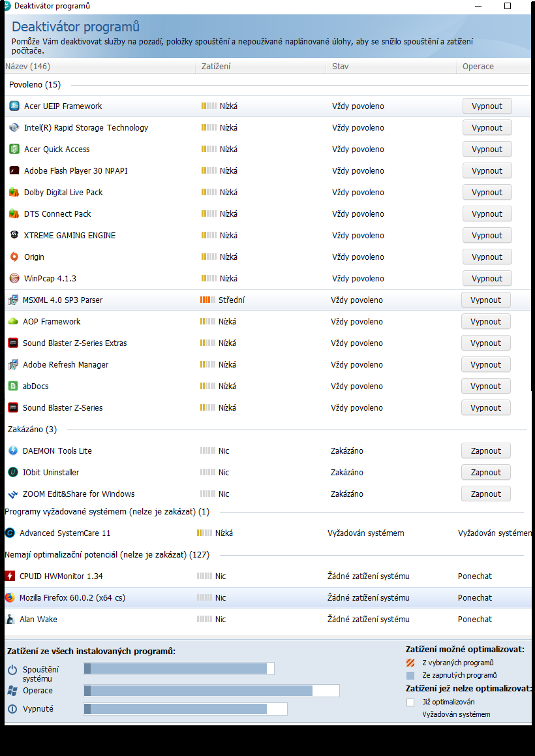Click Ponechat for Alan Wake
This screenshot has width=535, height=756.
pyautogui.click(x=475, y=619)
